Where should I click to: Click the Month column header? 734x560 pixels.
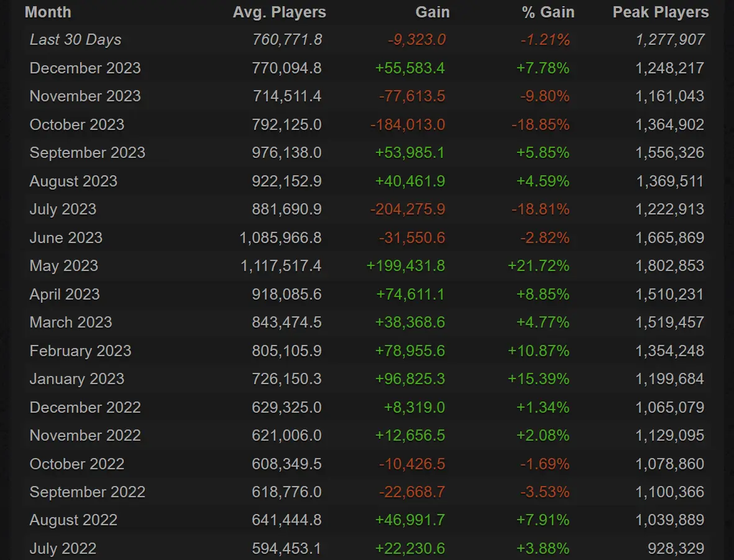click(48, 12)
